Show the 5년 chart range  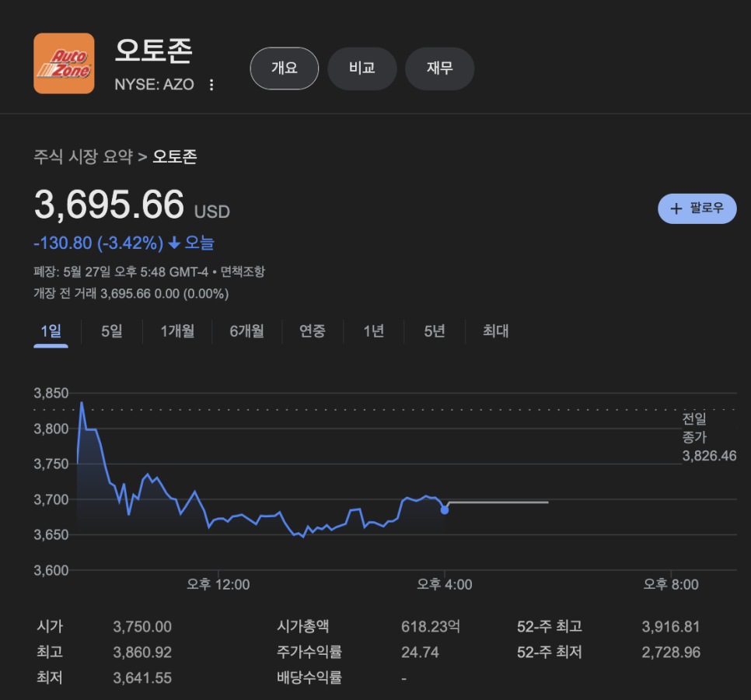pos(435,331)
